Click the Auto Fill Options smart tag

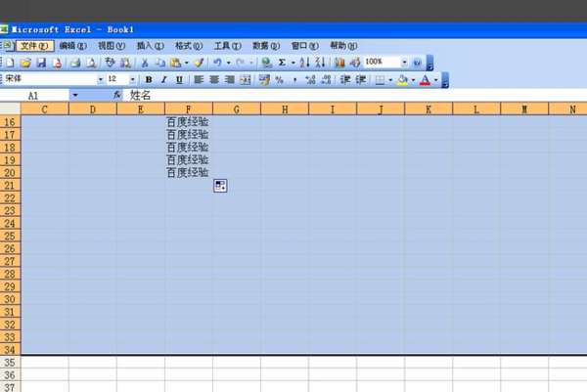point(220,186)
